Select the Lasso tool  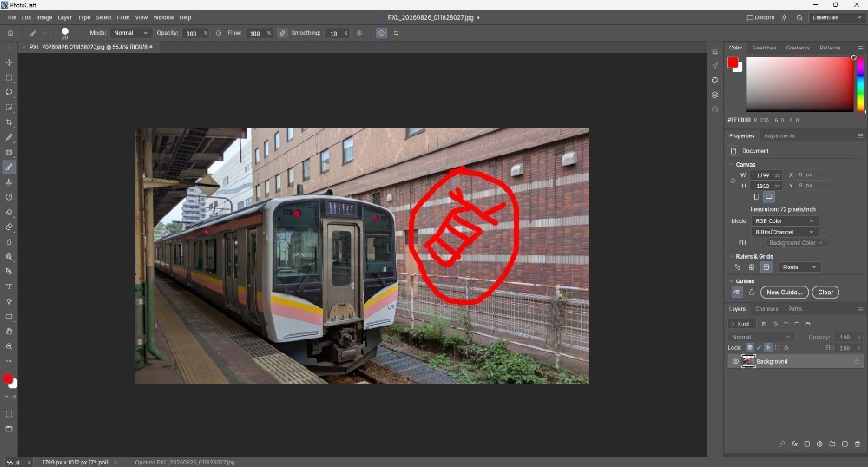9,92
